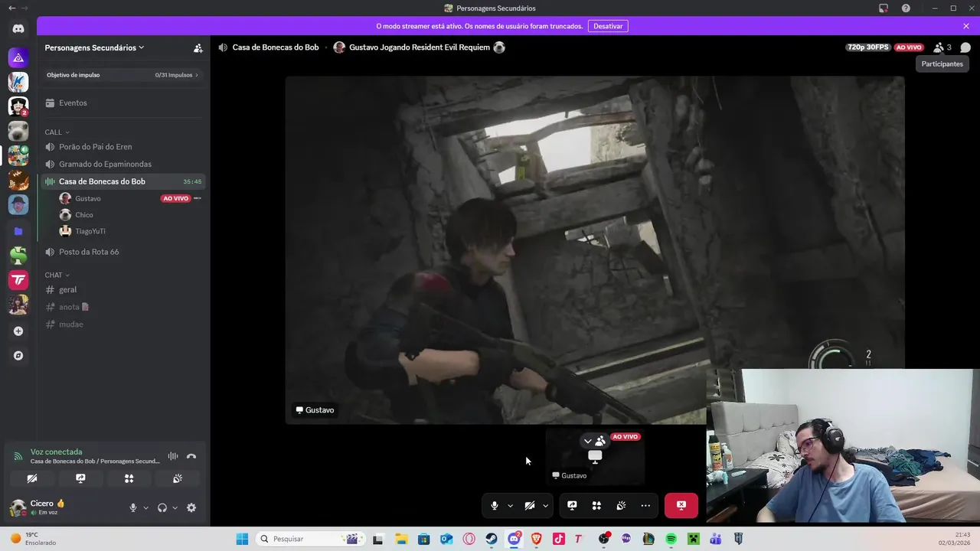Open Spotify from the taskbar
The width and height of the screenshot is (980, 551).
tap(671, 539)
